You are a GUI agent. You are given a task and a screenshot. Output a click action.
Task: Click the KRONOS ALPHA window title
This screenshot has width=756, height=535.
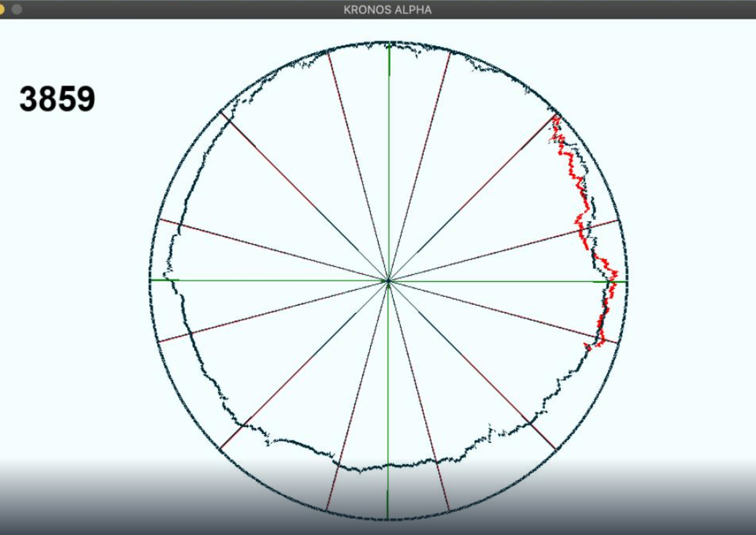387,9
